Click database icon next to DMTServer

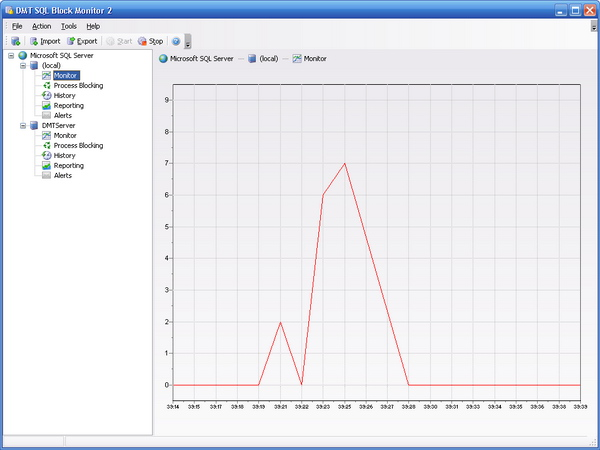point(34,126)
